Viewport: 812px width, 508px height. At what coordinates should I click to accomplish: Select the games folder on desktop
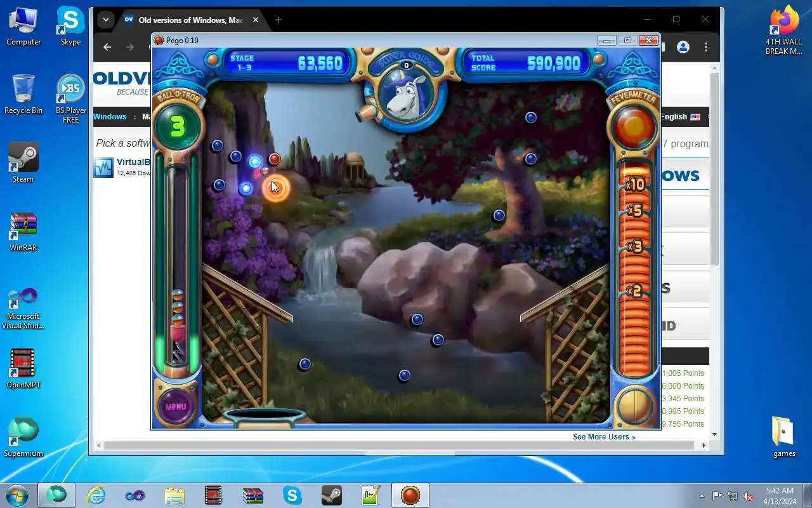784,438
